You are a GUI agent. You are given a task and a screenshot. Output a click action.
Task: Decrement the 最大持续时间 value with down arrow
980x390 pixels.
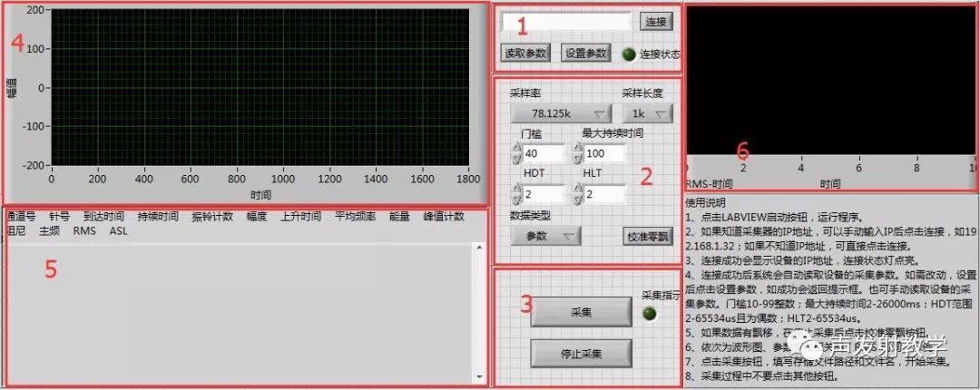point(578,159)
